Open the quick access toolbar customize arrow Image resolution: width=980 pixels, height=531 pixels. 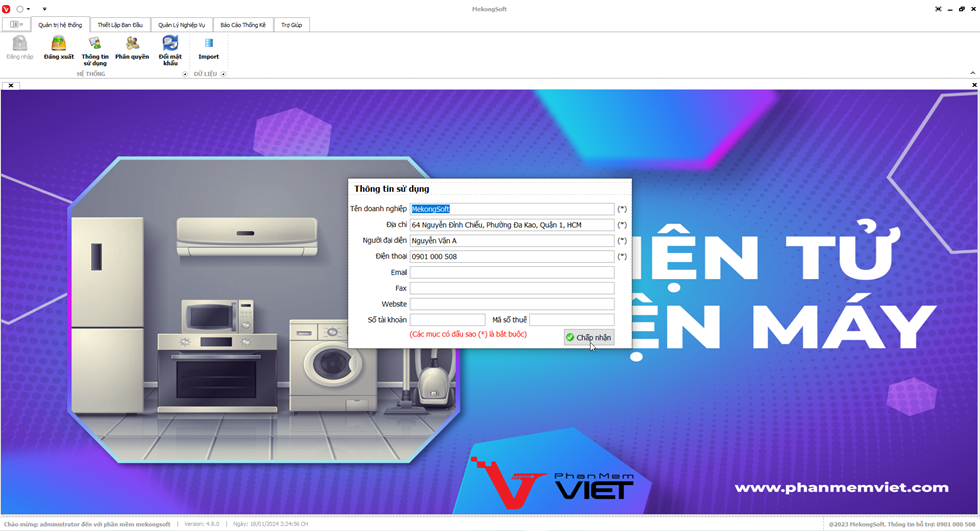pyautogui.click(x=44, y=9)
